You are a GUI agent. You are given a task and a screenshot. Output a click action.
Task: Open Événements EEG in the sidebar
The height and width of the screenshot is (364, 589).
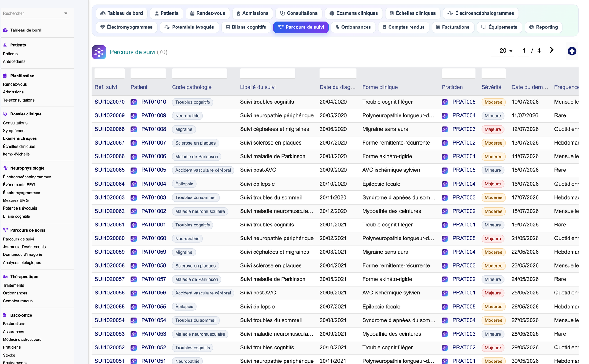(x=19, y=185)
